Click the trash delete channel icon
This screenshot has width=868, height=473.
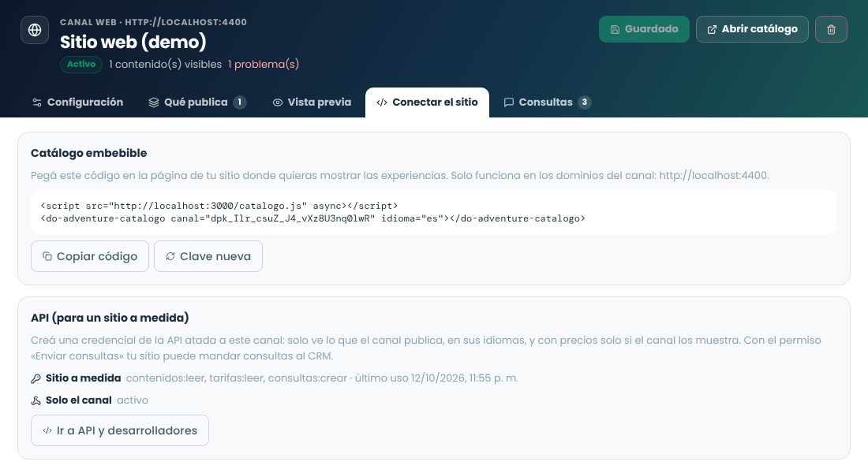(831, 29)
